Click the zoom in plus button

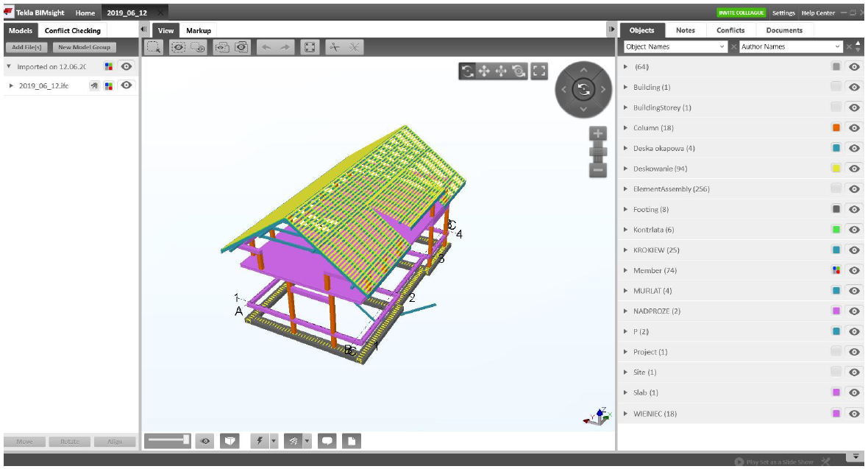pyautogui.click(x=598, y=134)
